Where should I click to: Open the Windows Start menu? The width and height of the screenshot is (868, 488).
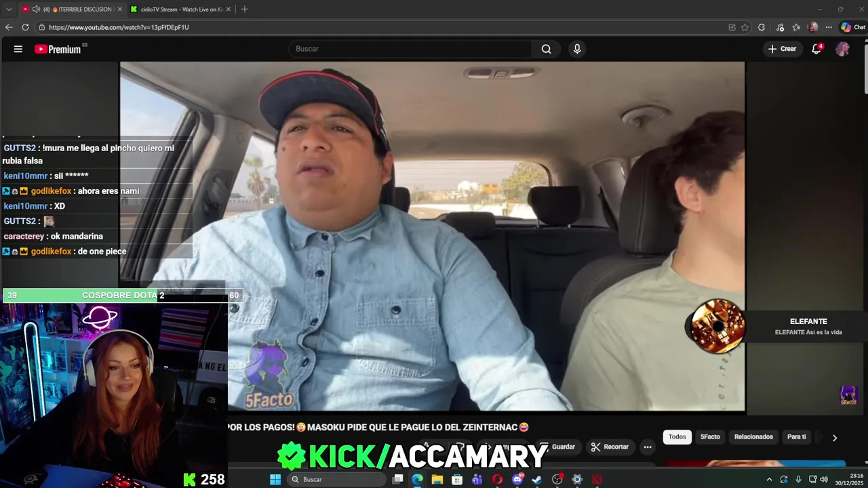point(275,479)
